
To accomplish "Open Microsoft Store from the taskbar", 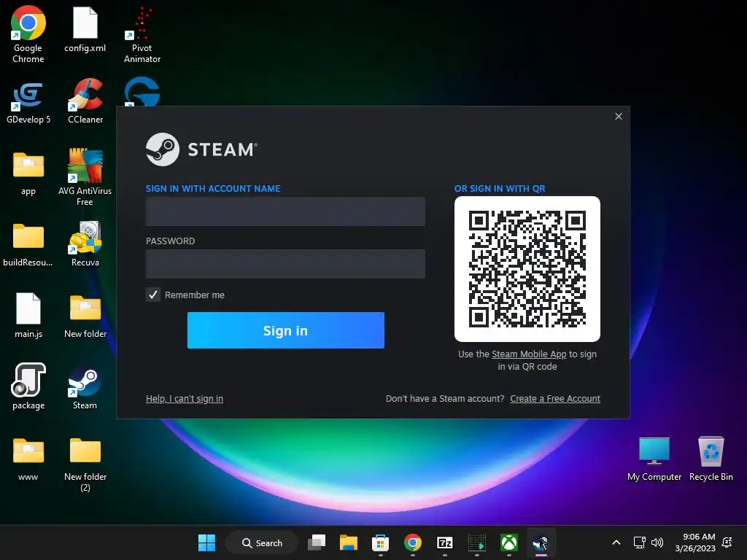I will [x=380, y=542].
